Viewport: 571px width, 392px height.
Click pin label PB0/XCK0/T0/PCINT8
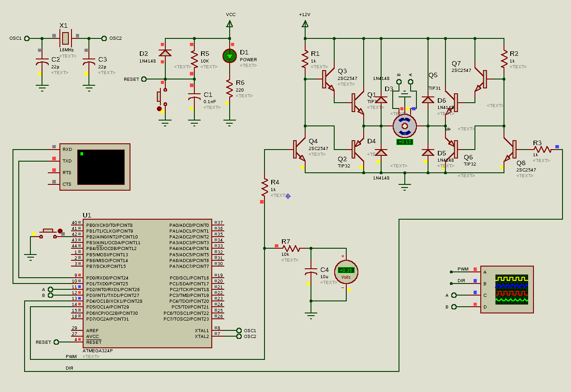point(109,225)
